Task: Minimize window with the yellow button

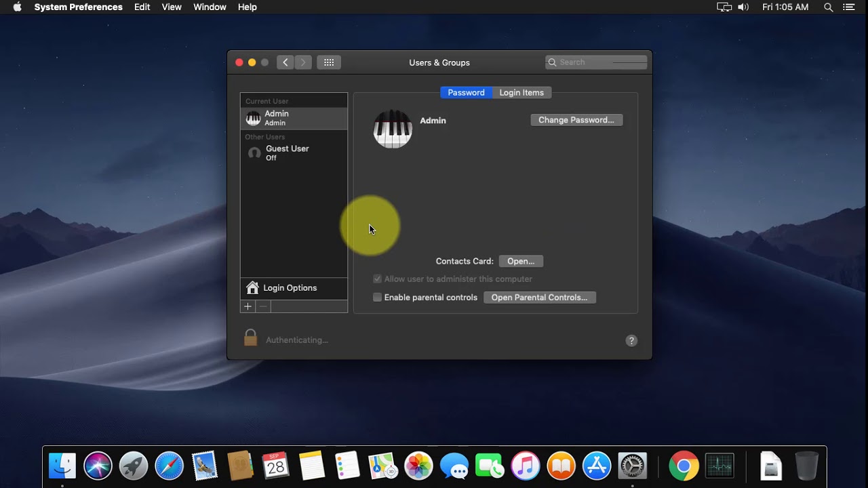Action: pyautogui.click(x=252, y=62)
